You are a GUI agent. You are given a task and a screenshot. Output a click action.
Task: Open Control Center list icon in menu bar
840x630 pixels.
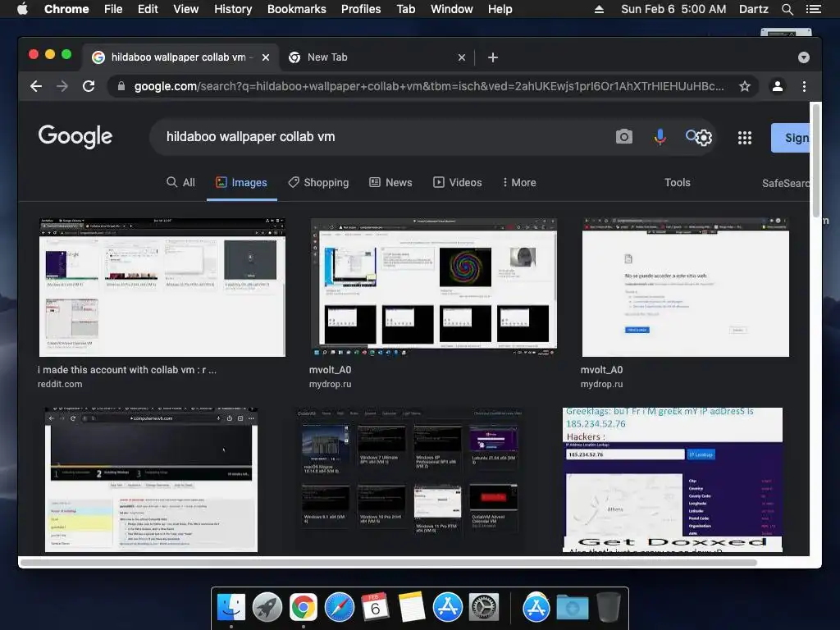(813, 9)
